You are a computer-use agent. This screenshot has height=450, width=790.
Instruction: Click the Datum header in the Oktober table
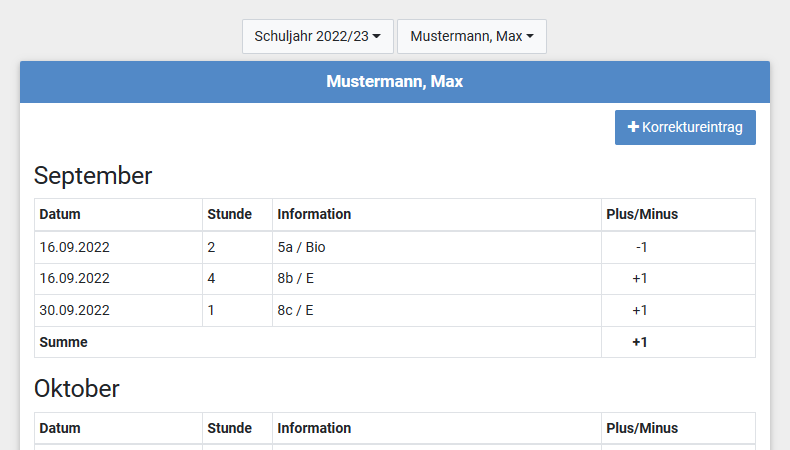[60, 428]
